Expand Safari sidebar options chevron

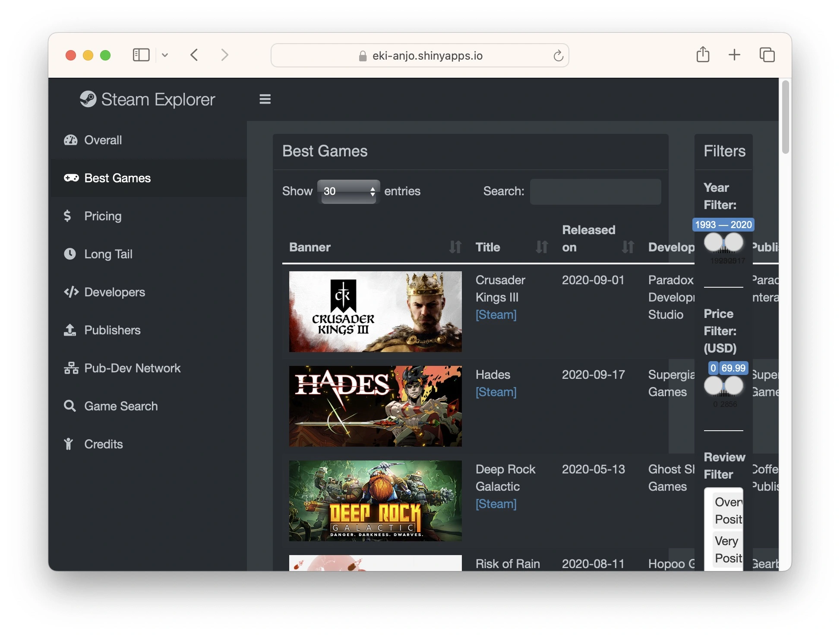165,55
